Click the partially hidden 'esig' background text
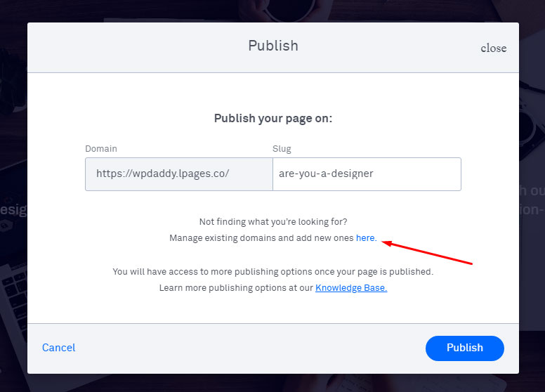Viewport: 545px width, 392px height. (x=13, y=210)
